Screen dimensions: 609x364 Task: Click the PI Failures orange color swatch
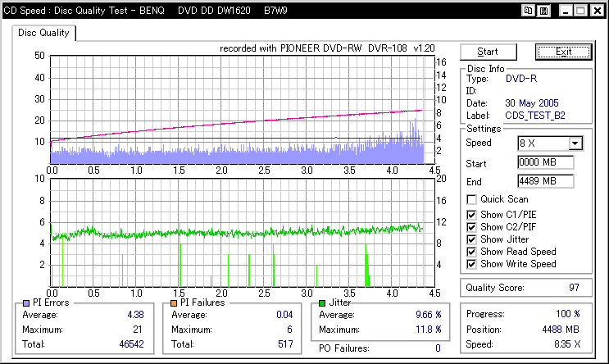coord(174,303)
